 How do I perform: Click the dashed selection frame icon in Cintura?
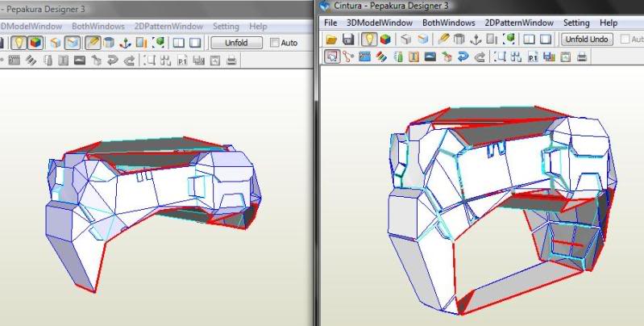click(500, 56)
